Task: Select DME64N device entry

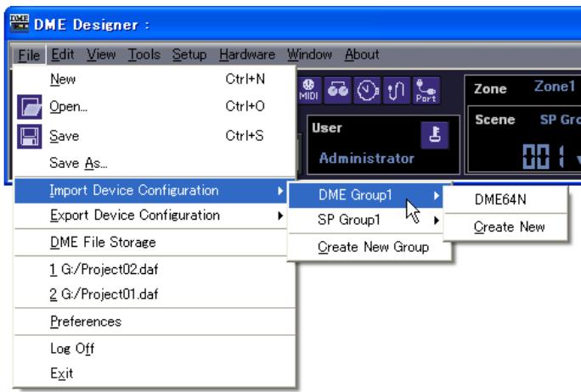Action: (x=505, y=200)
